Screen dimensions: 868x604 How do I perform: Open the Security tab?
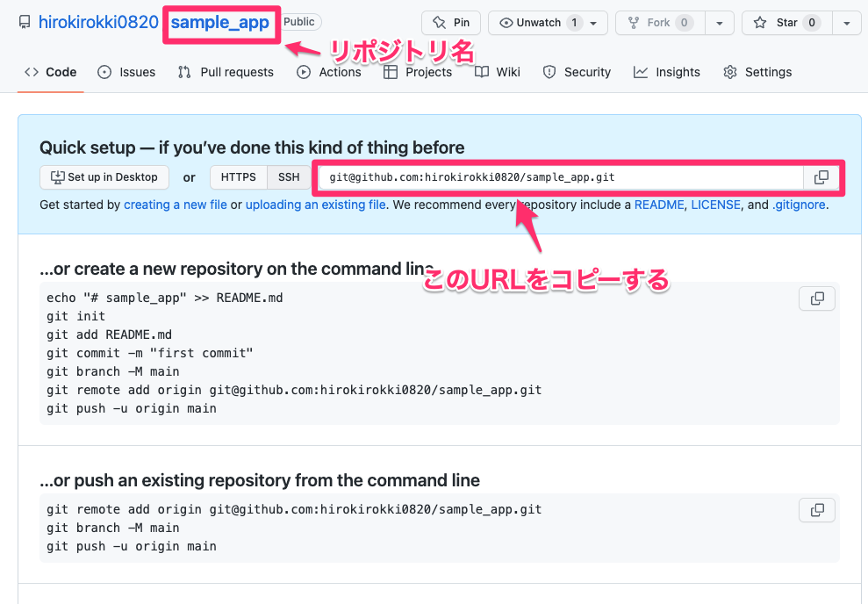click(577, 72)
